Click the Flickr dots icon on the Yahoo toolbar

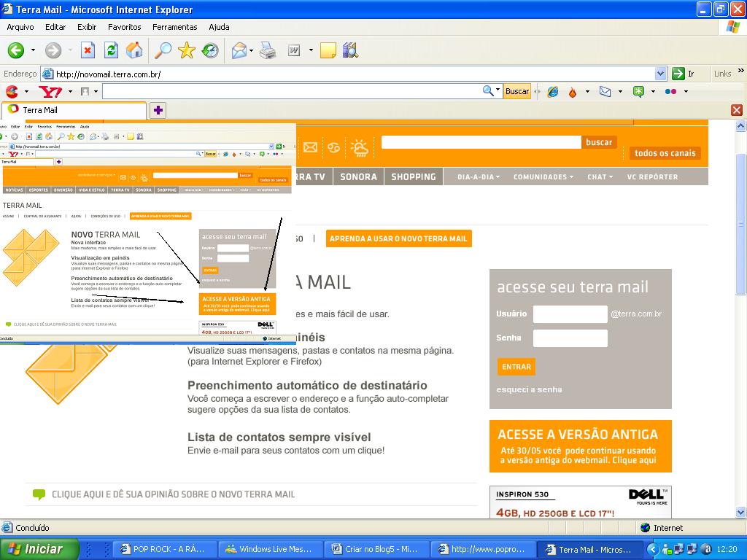(671, 91)
